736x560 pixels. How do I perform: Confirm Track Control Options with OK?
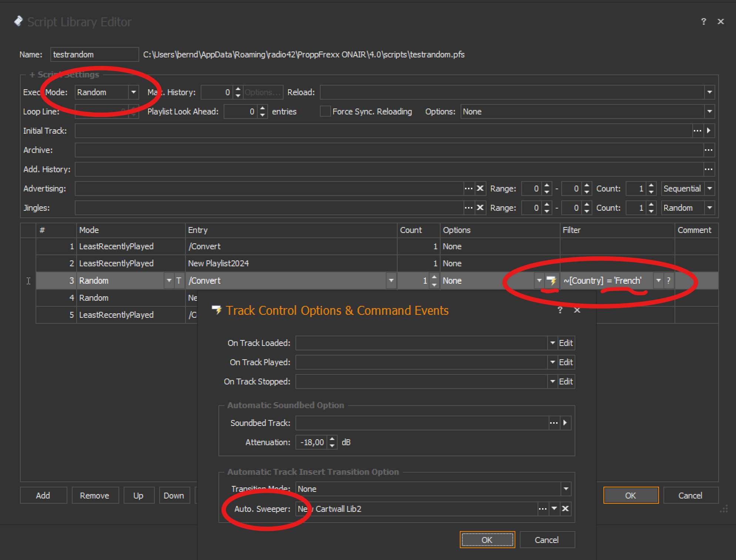[x=487, y=540]
